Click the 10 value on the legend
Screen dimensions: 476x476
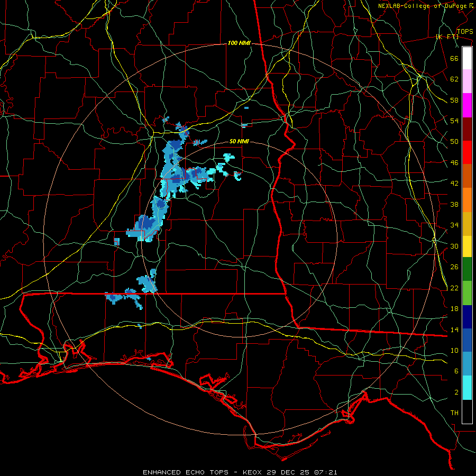[x=454, y=351]
